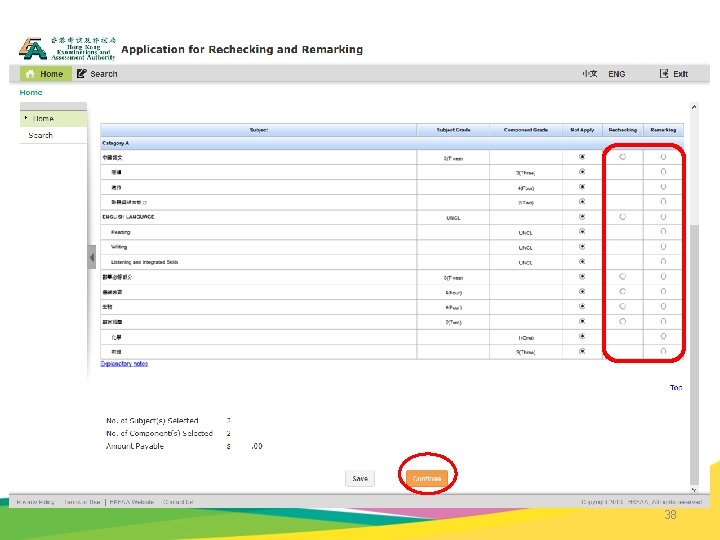Select Not Apply for Writing component
Screen dimensions: 720x540
tap(582, 247)
